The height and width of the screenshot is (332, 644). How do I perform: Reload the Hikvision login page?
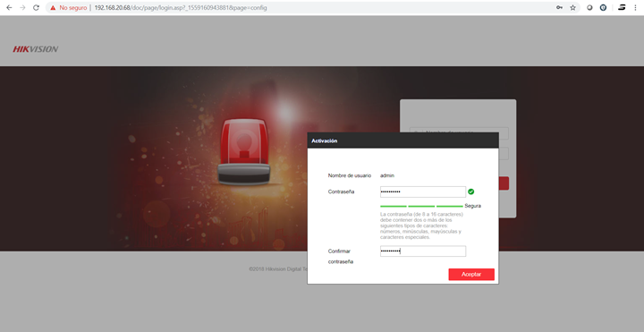[36, 7]
